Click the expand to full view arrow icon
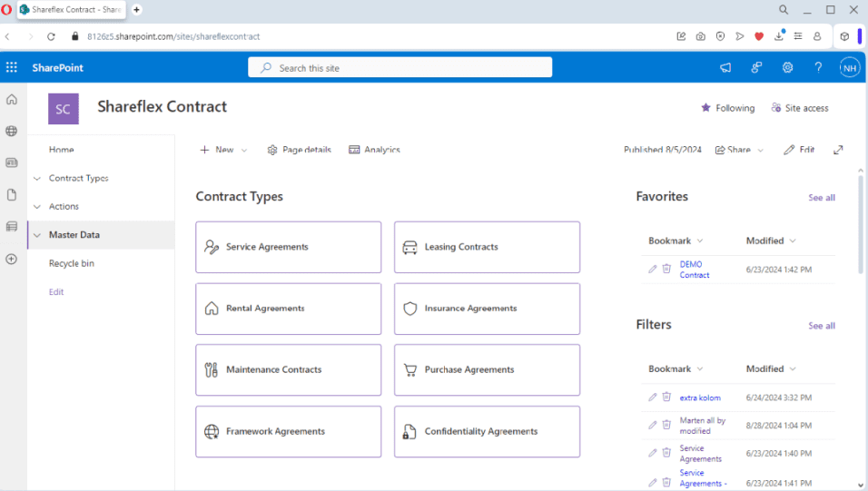 click(838, 150)
